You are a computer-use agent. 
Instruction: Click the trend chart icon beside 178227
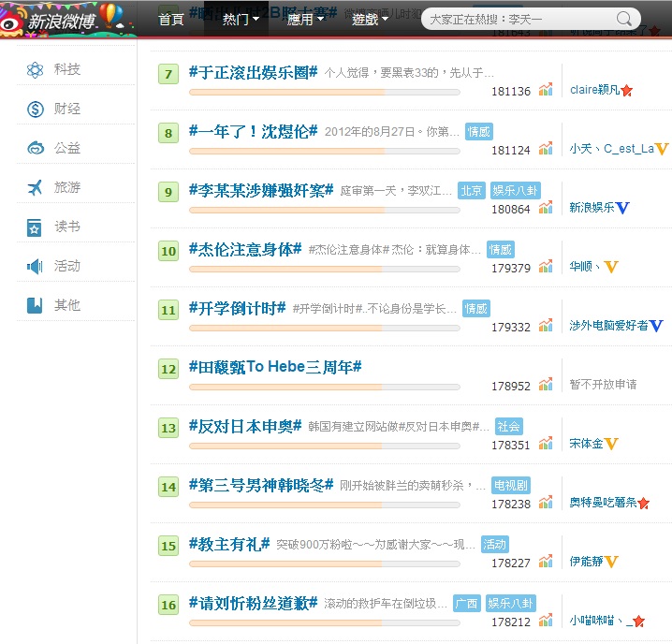pyautogui.click(x=546, y=561)
